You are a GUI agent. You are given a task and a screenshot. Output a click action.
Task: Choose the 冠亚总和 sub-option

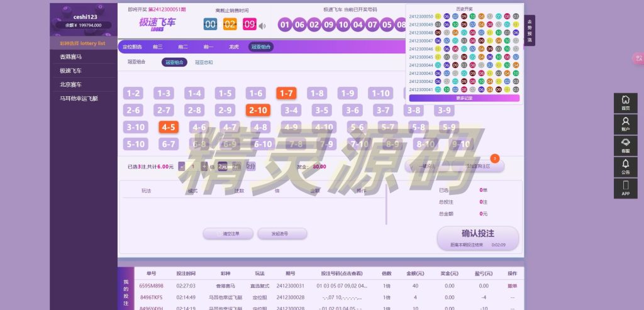pyautogui.click(x=204, y=62)
